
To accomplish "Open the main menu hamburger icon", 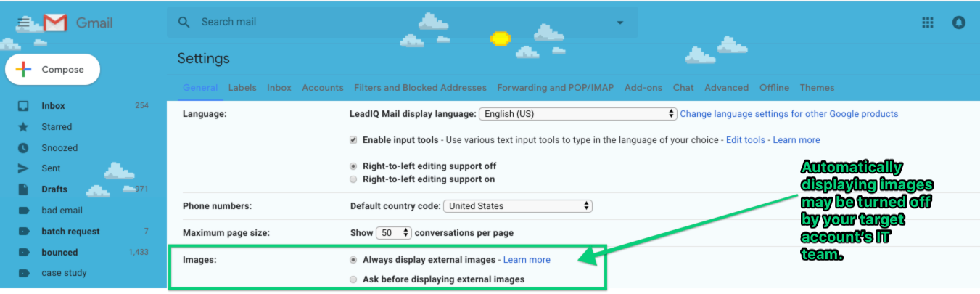I will coord(24,23).
